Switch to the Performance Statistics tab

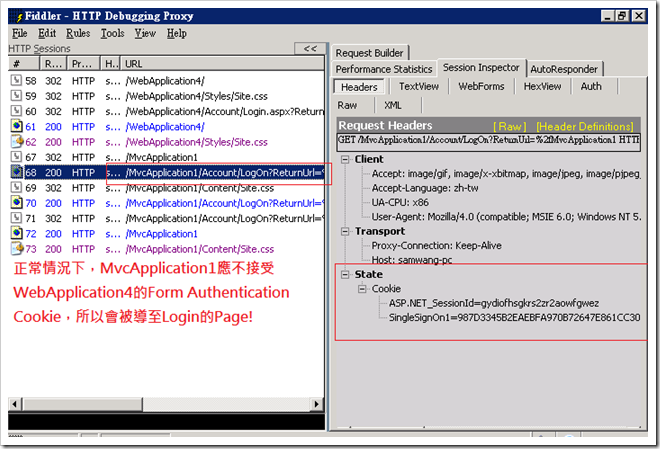coord(384,69)
